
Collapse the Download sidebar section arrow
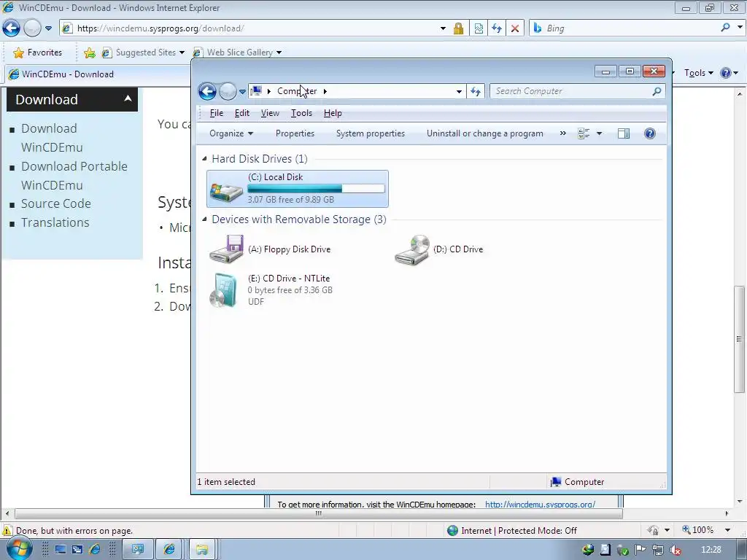tap(128, 98)
